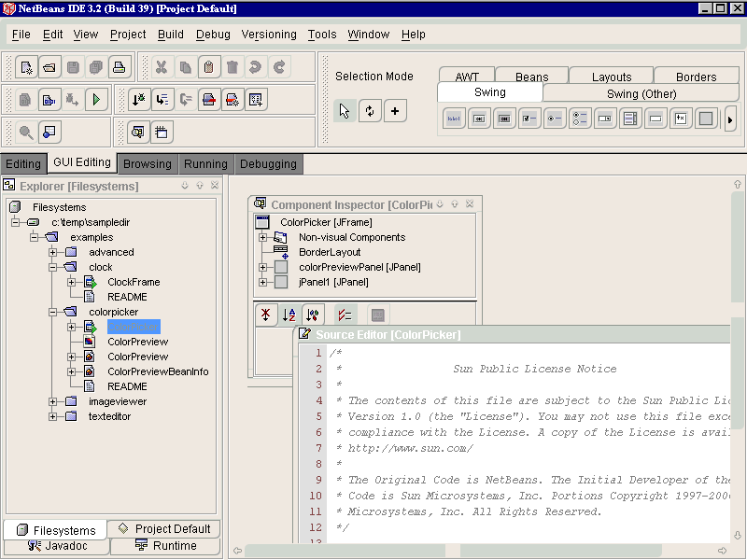747x560 pixels.
Task: Click the Toggle Breakpoint toolbar icon
Action: [x=208, y=99]
